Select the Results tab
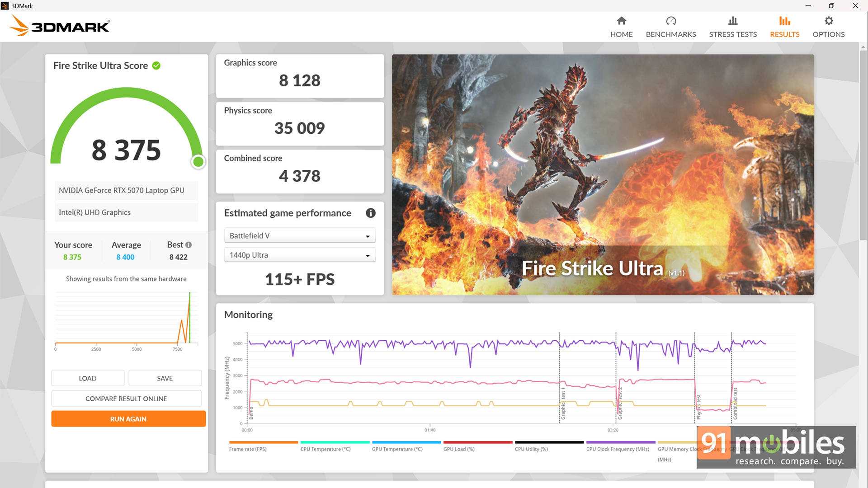Viewport: 868px width, 488px height. (x=784, y=27)
